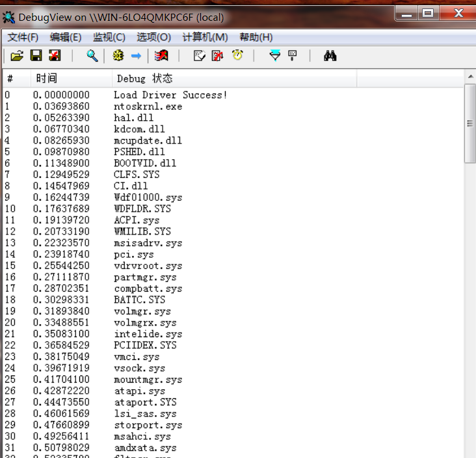
Task: Select the hal.dll row
Action: (x=233, y=118)
